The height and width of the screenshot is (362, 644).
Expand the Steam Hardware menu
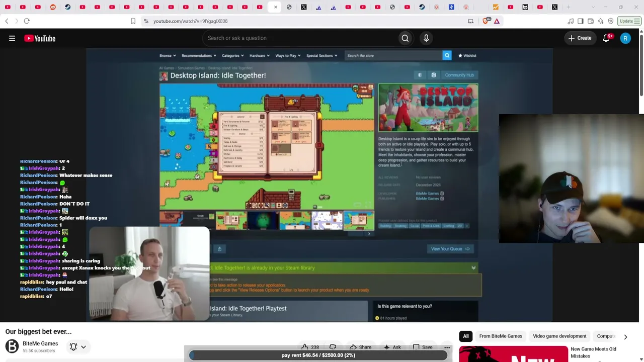tap(259, 56)
